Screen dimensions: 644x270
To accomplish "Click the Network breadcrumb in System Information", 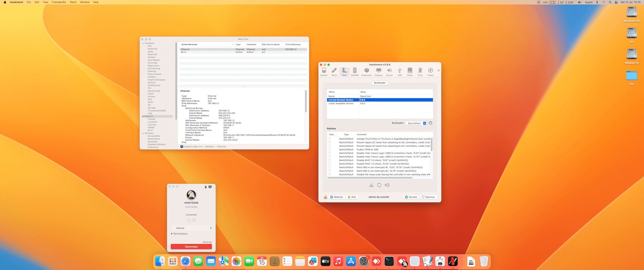I will [209, 147].
